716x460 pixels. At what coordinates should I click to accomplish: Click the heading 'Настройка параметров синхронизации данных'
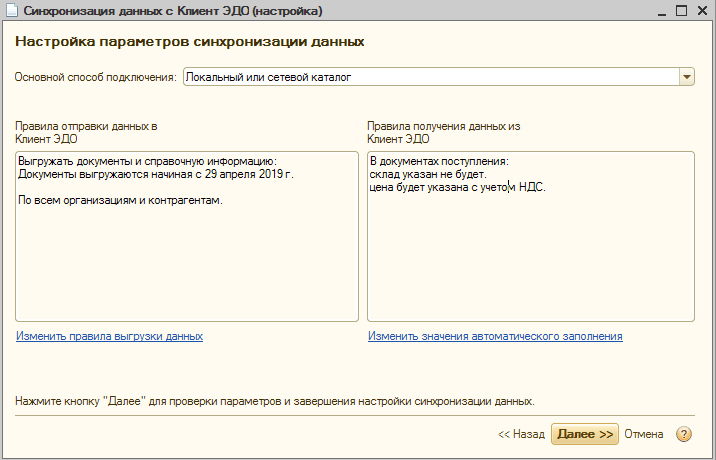pos(189,43)
